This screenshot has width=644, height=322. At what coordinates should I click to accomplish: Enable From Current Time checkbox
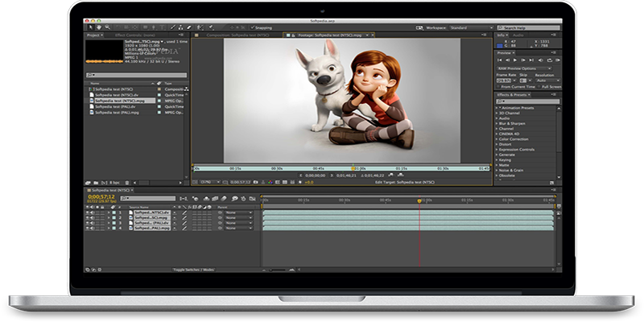(x=498, y=87)
